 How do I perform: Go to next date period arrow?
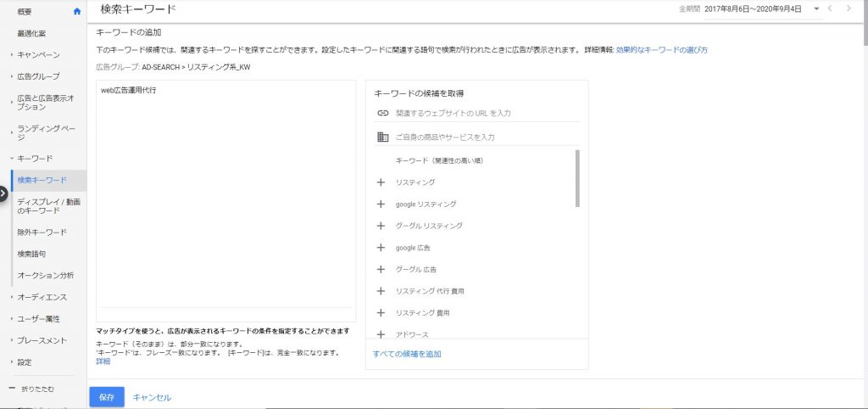pos(849,8)
